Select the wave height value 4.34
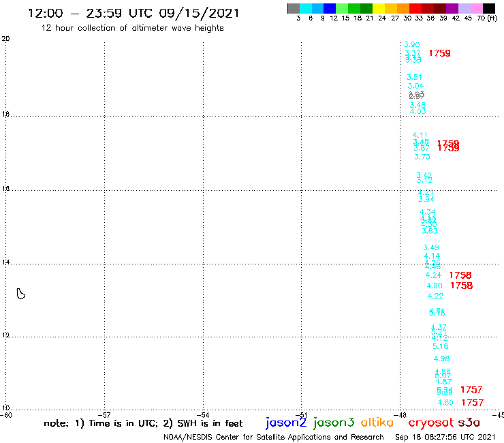Screen dimensions: 504x443 [x=428, y=212]
